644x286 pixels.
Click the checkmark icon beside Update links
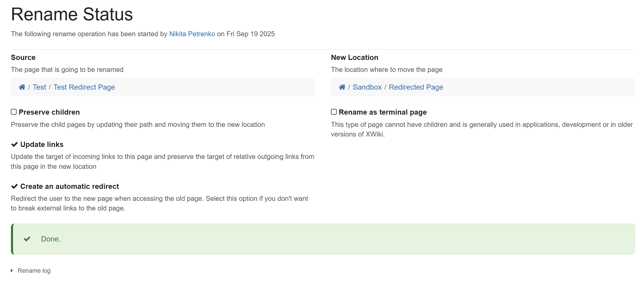(14, 144)
